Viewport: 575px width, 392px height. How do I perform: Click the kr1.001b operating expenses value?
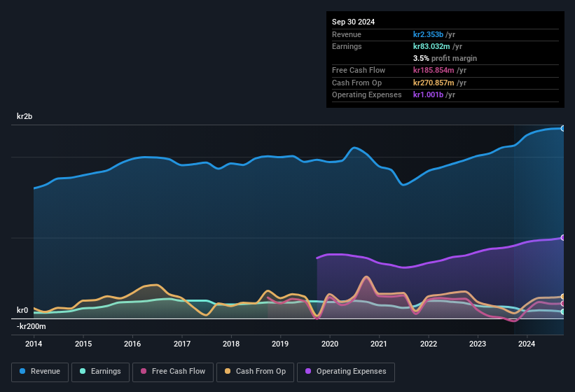[428, 94]
